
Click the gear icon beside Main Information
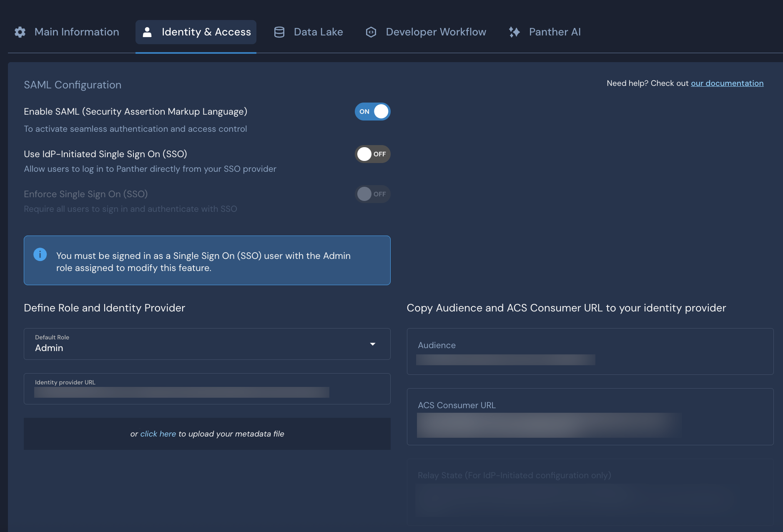point(20,32)
